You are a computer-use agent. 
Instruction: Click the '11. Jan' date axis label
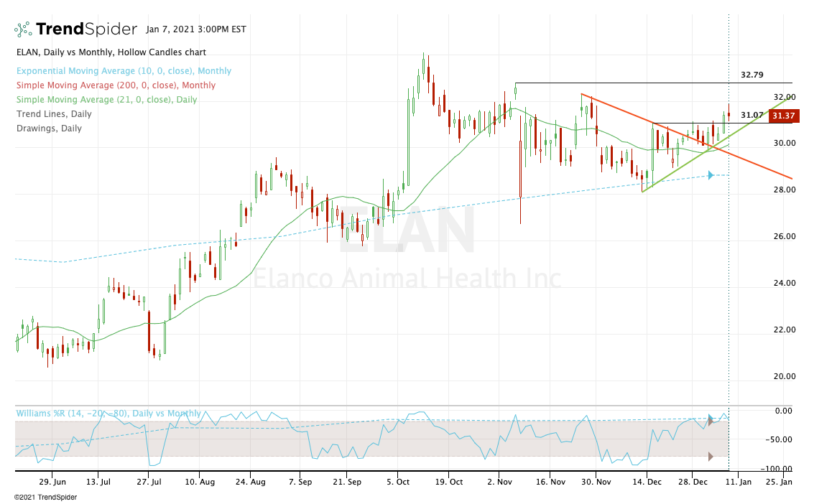click(739, 482)
